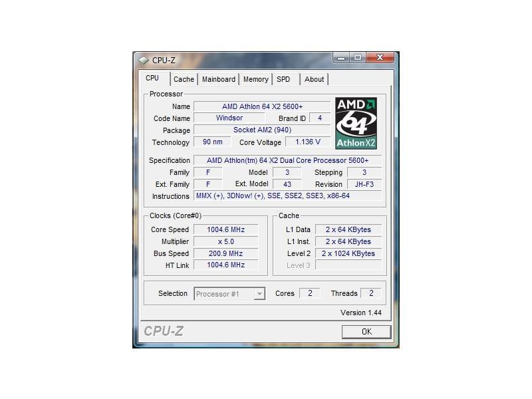Close the CPU-Z window
The height and width of the screenshot is (399, 532).
[x=380, y=58]
